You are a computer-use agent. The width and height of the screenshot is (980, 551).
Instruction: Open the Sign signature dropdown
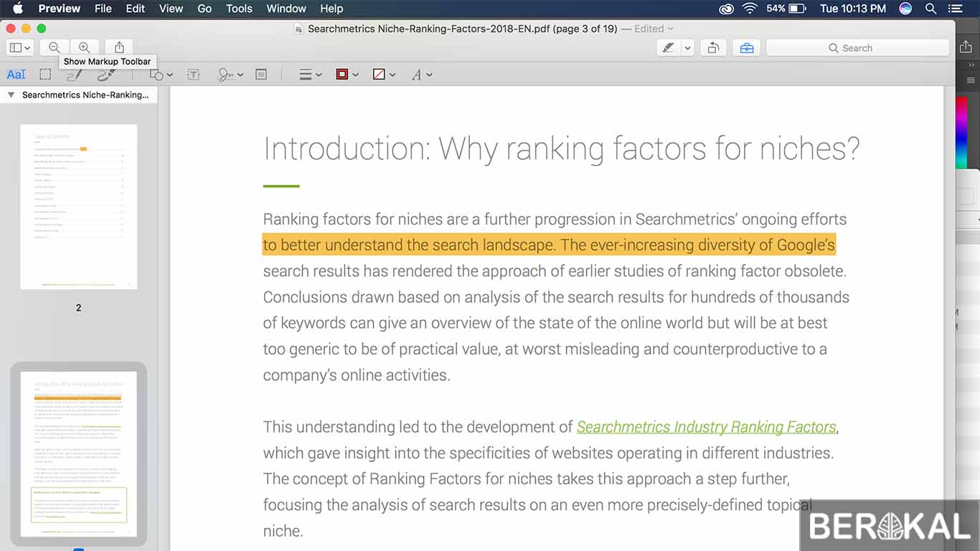coord(230,75)
